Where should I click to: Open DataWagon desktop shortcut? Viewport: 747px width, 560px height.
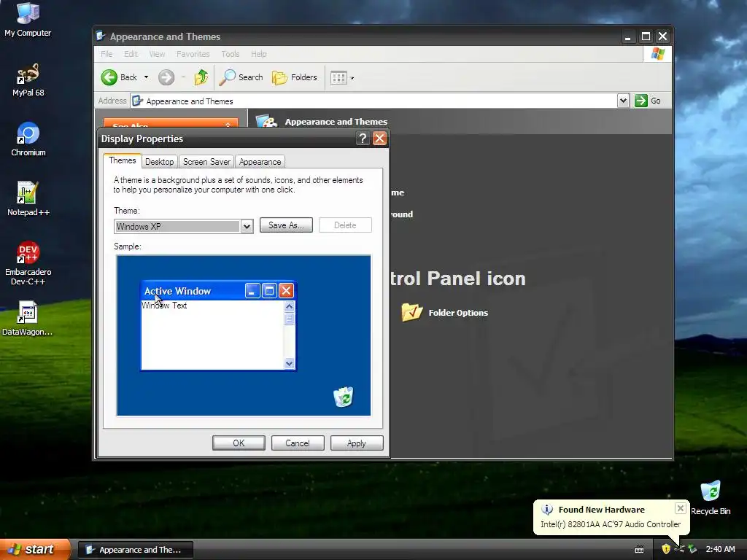tap(28, 318)
